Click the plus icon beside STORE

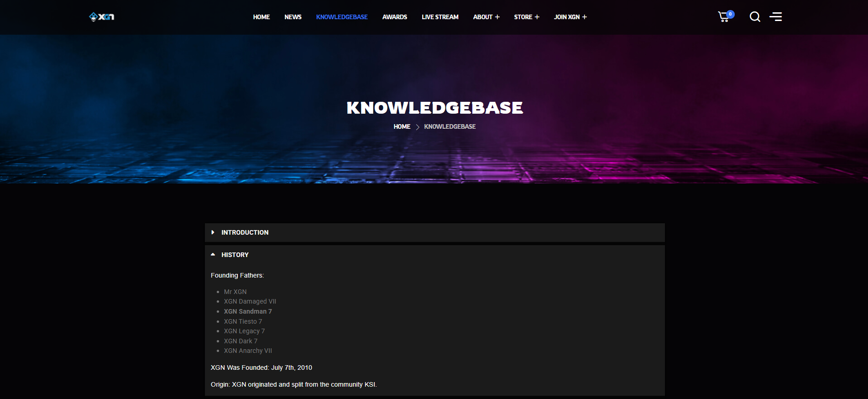pos(537,17)
